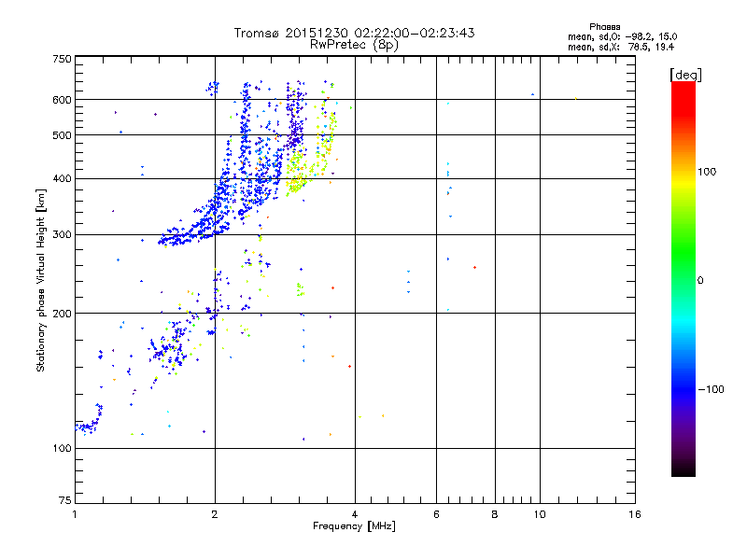This screenshot has width=747, height=560.
Task: Click the 'Frequency [MHz]' axis label
Action: 354,526
